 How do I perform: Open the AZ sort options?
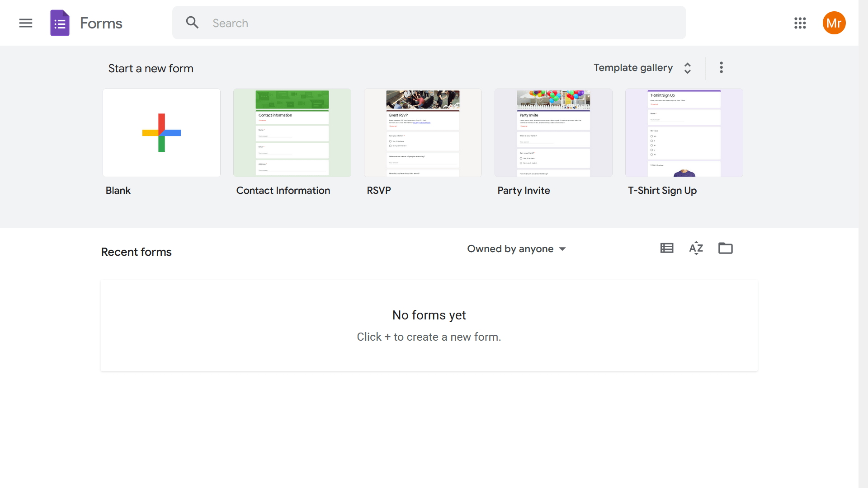tap(696, 248)
